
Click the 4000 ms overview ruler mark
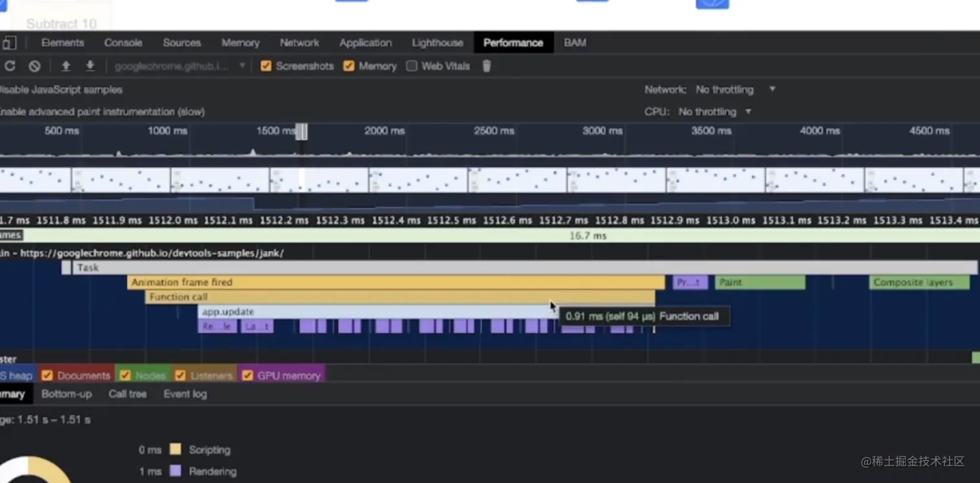[820, 131]
